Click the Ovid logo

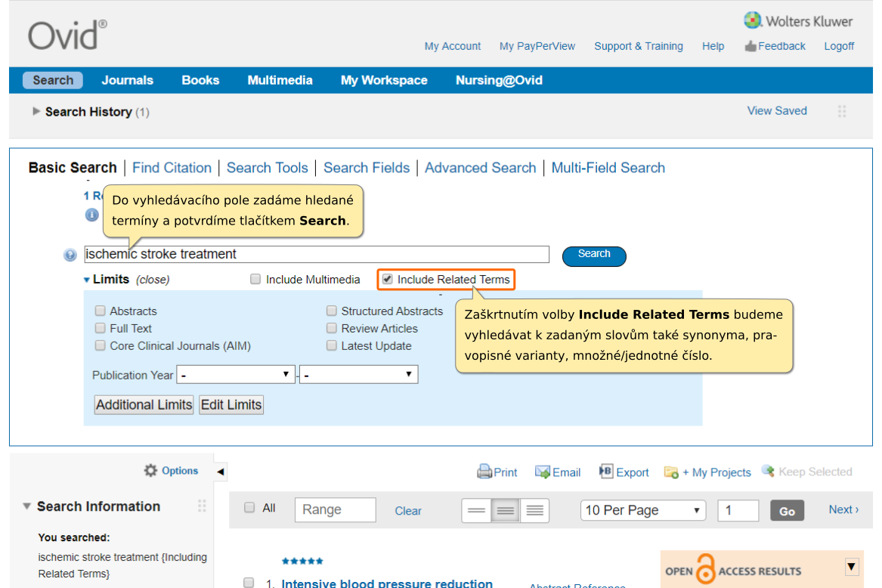tap(67, 35)
